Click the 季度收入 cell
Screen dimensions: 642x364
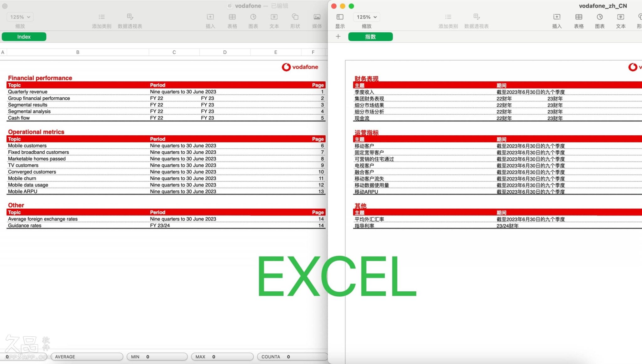pyautogui.click(x=364, y=92)
